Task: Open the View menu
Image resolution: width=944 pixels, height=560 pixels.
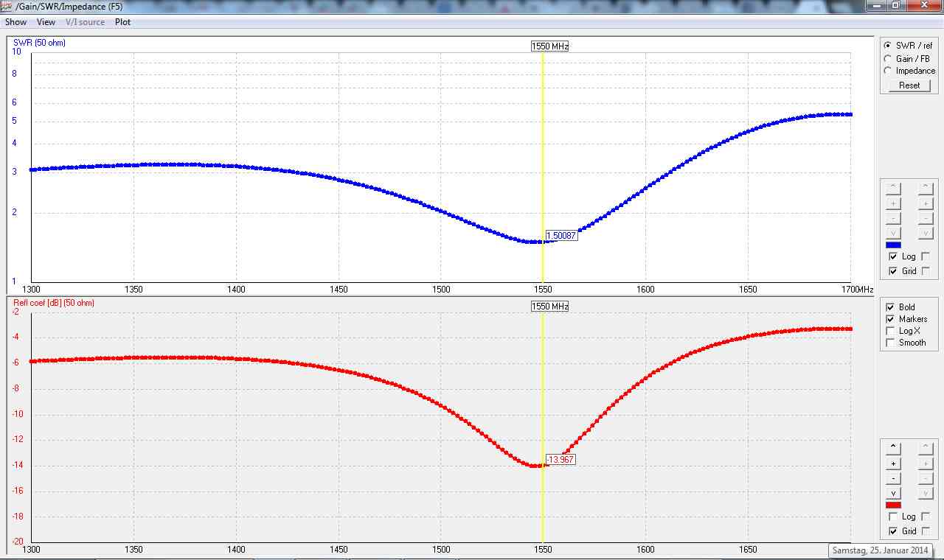Action: [46, 22]
